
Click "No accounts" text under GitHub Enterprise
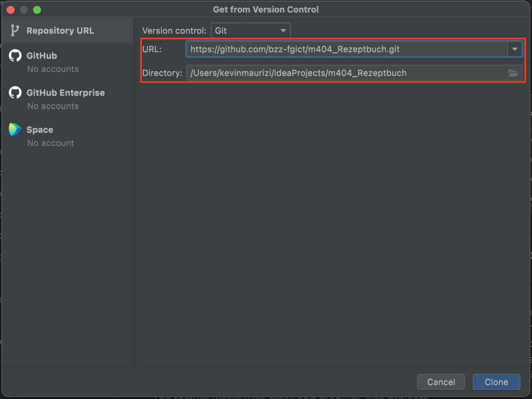click(53, 106)
